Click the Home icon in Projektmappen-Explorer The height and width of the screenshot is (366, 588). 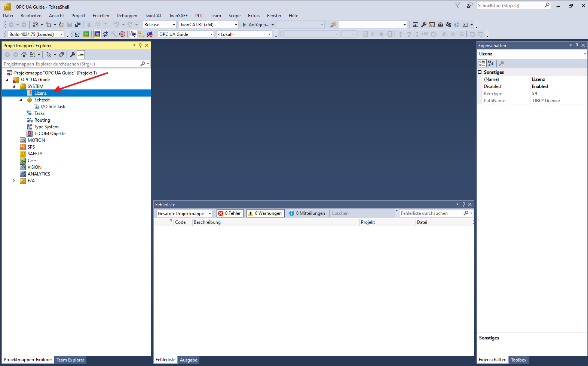click(x=24, y=55)
